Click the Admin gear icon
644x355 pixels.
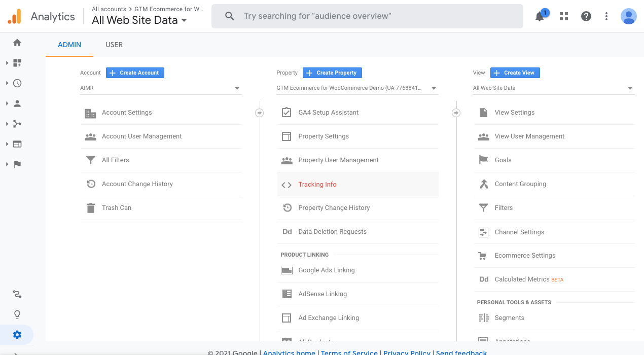[x=17, y=335]
